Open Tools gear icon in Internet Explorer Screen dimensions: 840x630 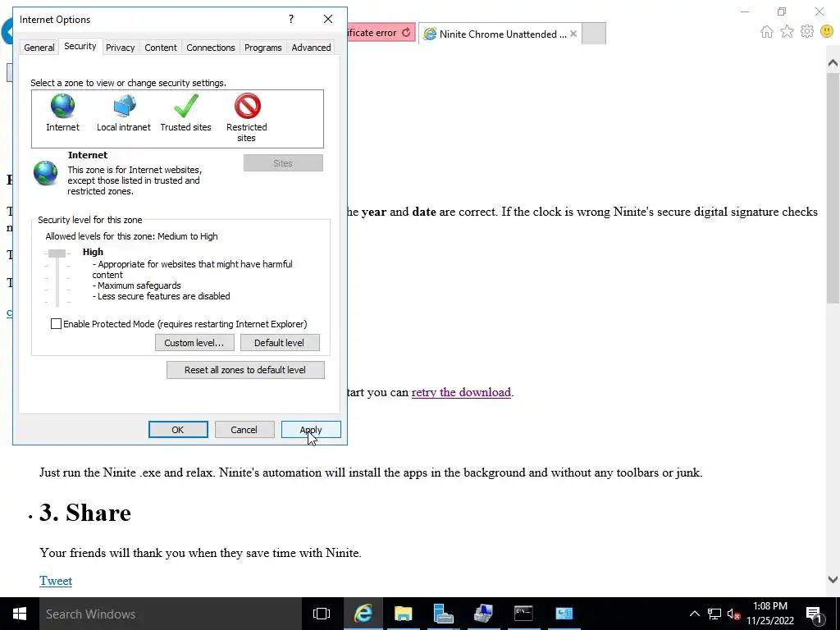click(x=807, y=32)
